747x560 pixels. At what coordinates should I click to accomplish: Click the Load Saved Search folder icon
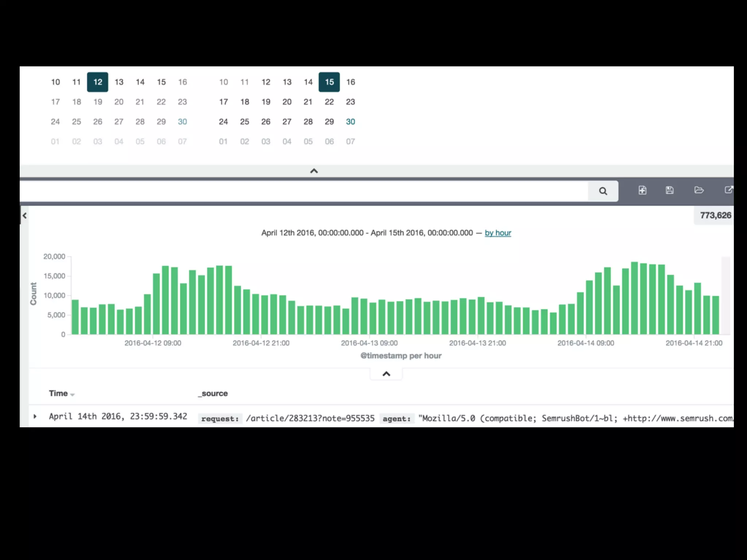[699, 190]
